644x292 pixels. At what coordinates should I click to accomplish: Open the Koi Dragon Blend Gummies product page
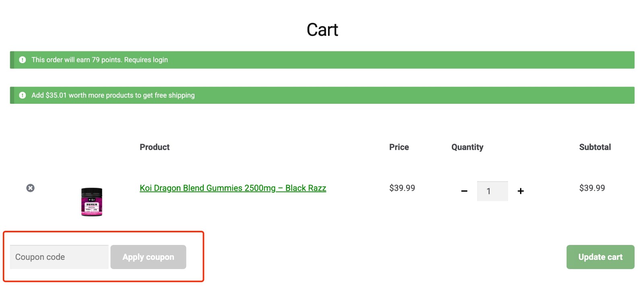(x=233, y=188)
